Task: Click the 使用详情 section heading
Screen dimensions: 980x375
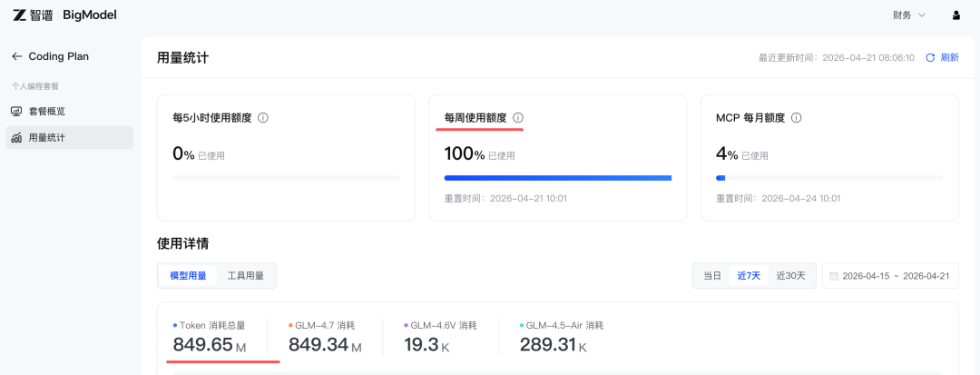Action: 182,243
